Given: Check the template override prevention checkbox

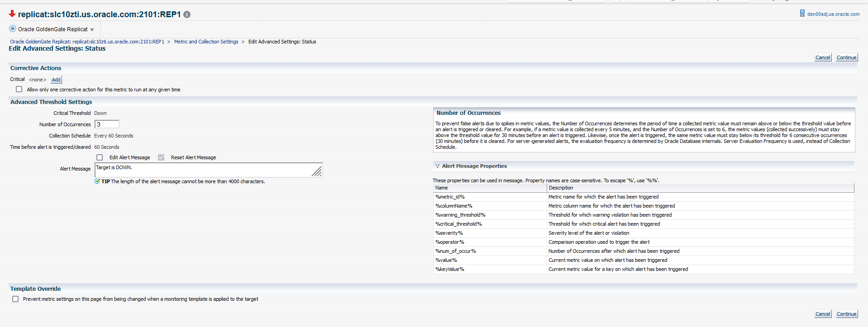Looking at the screenshot, I should tap(15, 299).
